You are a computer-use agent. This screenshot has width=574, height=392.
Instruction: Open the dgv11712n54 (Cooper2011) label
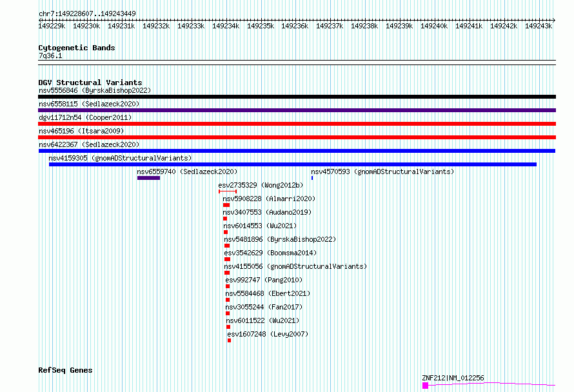coord(85,117)
